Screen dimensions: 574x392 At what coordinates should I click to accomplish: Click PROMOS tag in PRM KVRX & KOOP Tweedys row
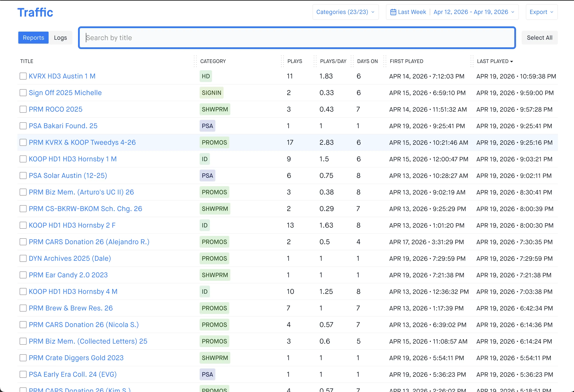[x=214, y=142]
